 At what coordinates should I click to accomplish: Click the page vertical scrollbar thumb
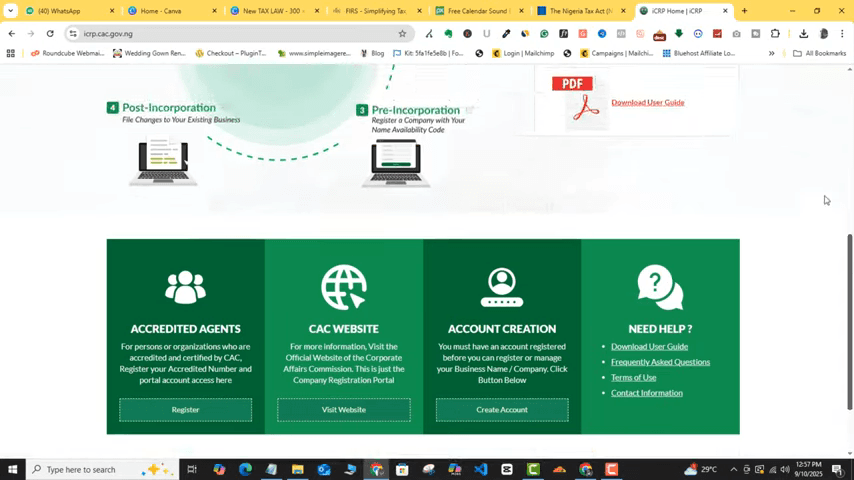[x=849, y=321]
